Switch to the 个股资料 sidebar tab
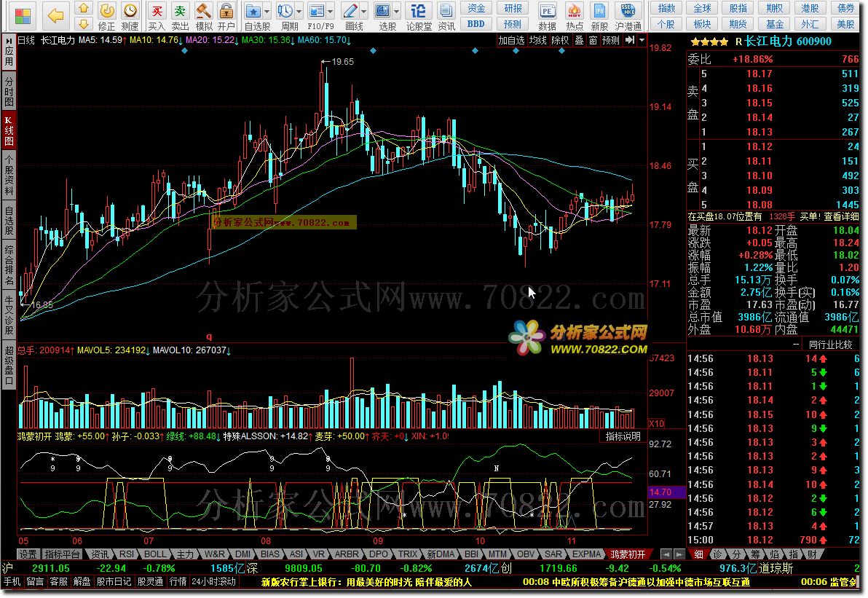868x598 pixels. tap(9, 175)
